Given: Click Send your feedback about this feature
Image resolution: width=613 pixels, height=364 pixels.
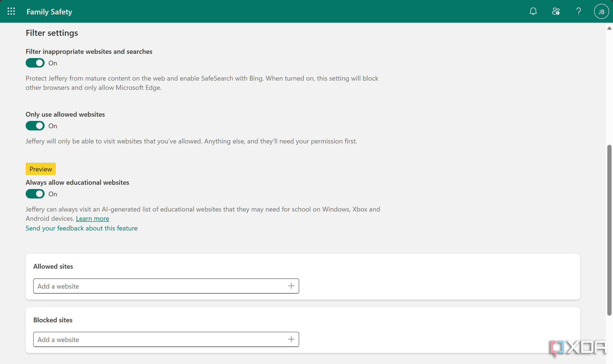Looking at the screenshot, I should pos(81,228).
